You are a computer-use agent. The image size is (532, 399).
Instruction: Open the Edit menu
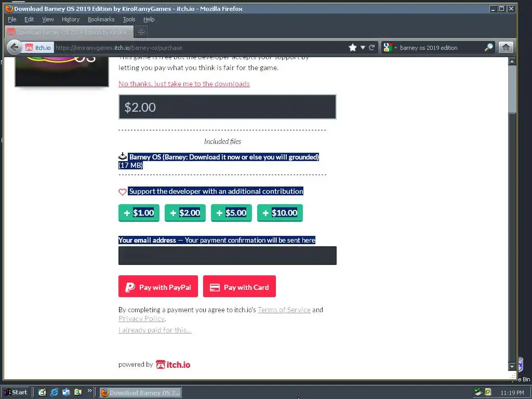tap(29, 19)
